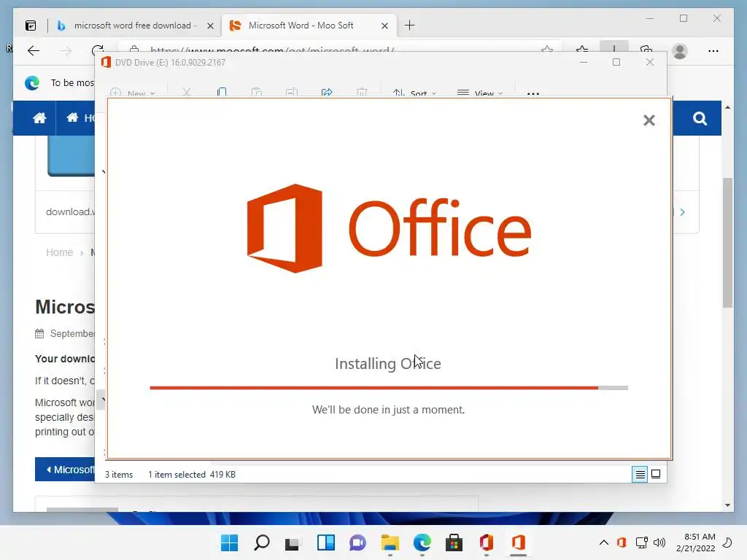The height and width of the screenshot is (560, 747).
Task: Click the Home breadcrumb link
Action: (x=60, y=252)
